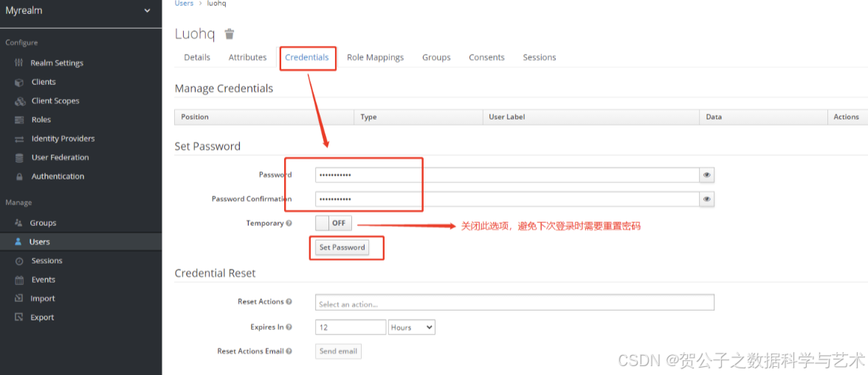868x375 pixels.
Task: Click the Import icon in sidebar
Action: click(x=19, y=298)
